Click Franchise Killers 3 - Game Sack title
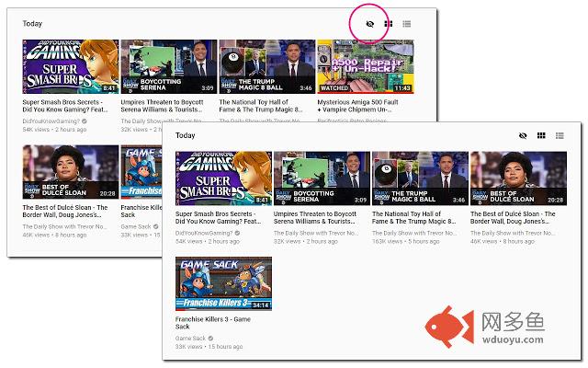 (x=213, y=323)
